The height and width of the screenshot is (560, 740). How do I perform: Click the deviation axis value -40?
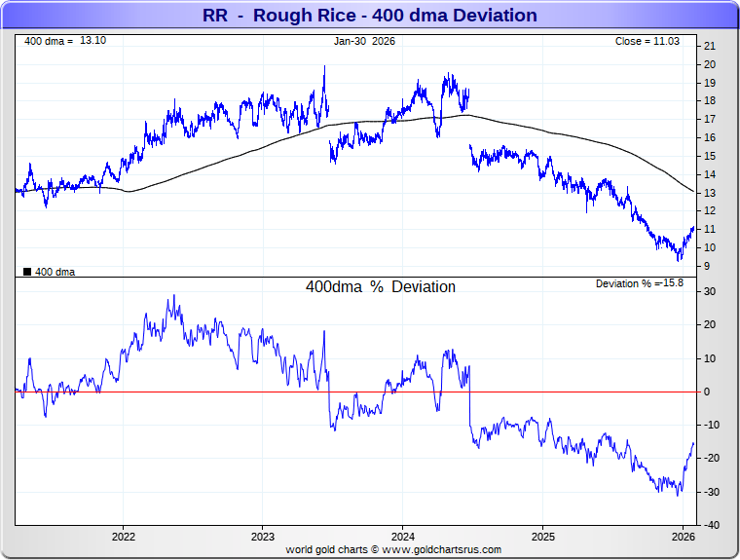(712, 525)
